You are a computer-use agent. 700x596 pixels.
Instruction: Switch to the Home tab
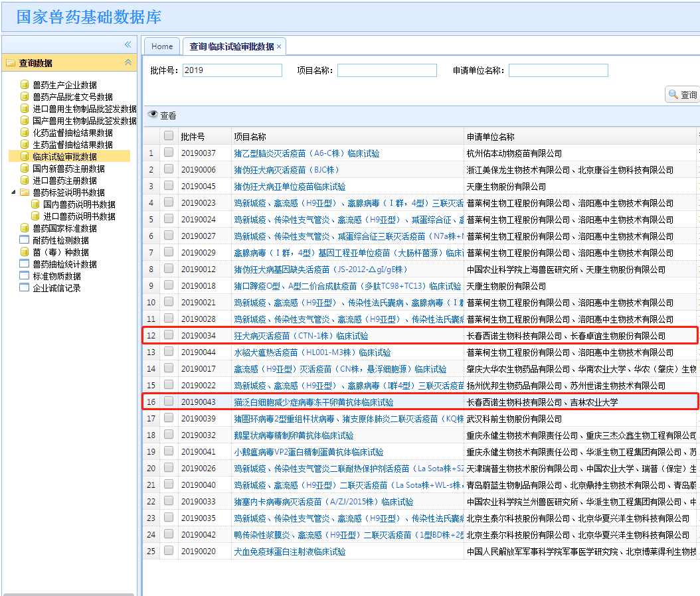click(x=162, y=46)
